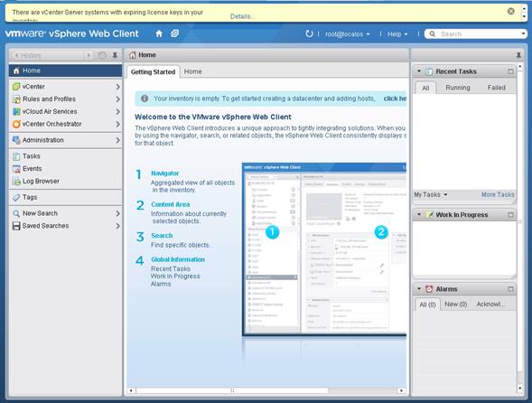This screenshot has width=532, height=403.
Task: Click the New Search magnifier icon
Action: tap(16, 213)
